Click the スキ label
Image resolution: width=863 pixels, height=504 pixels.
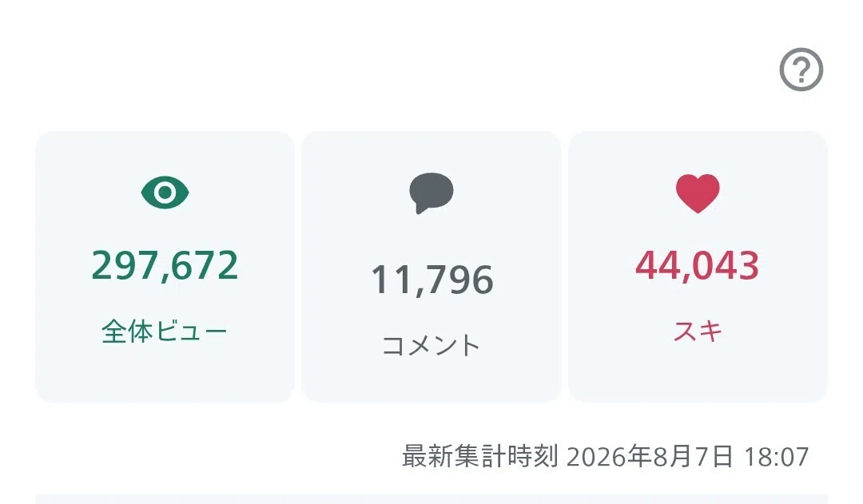pos(698,331)
